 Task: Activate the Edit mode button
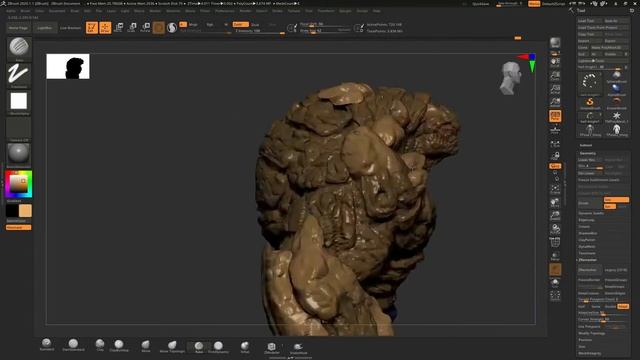click(92, 27)
